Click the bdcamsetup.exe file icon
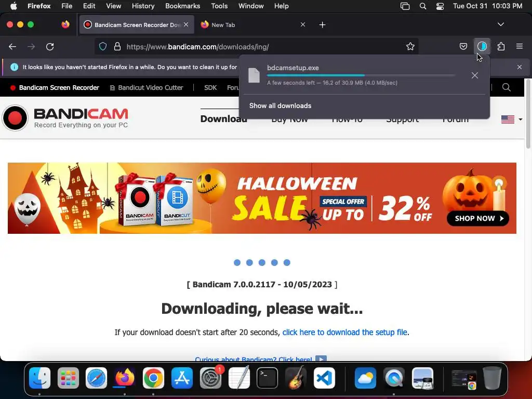The height and width of the screenshot is (399, 532). coord(254,75)
